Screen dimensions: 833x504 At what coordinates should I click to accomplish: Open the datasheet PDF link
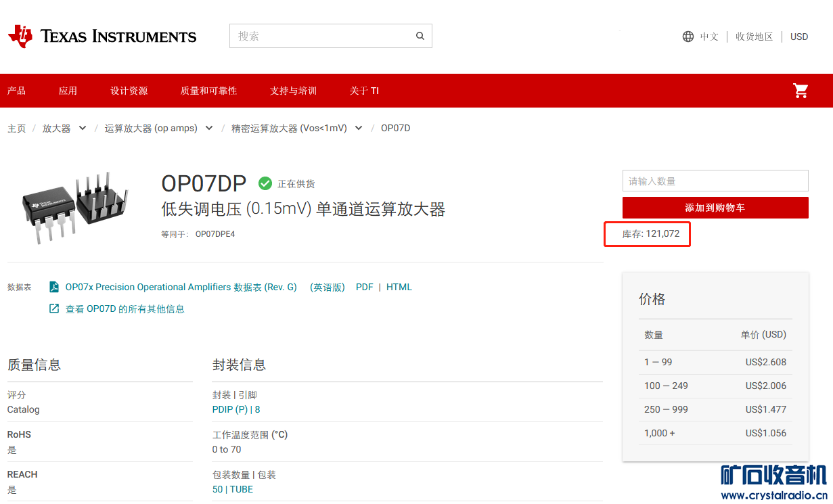point(365,287)
